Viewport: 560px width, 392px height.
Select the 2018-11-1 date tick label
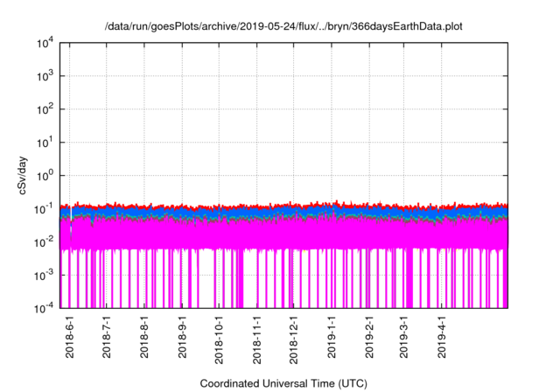256,340
